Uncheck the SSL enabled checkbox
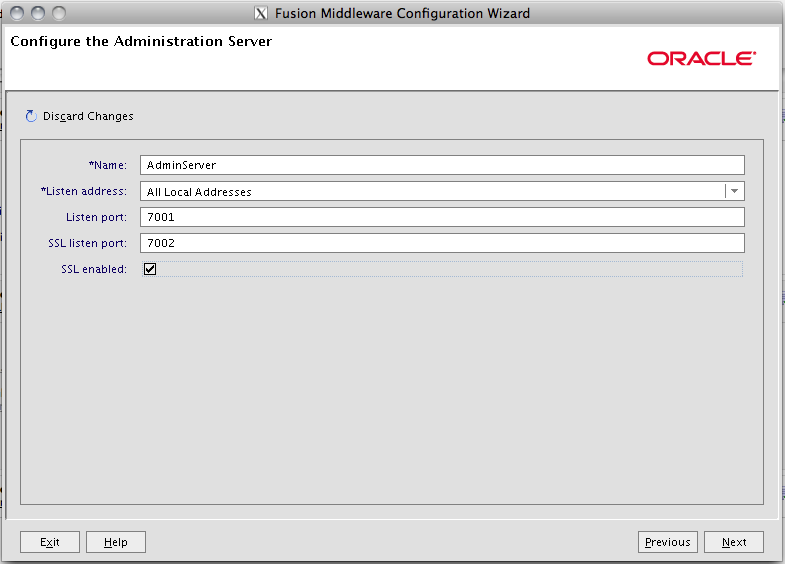The width and height of the screenshot is (785, 564). 150,269
